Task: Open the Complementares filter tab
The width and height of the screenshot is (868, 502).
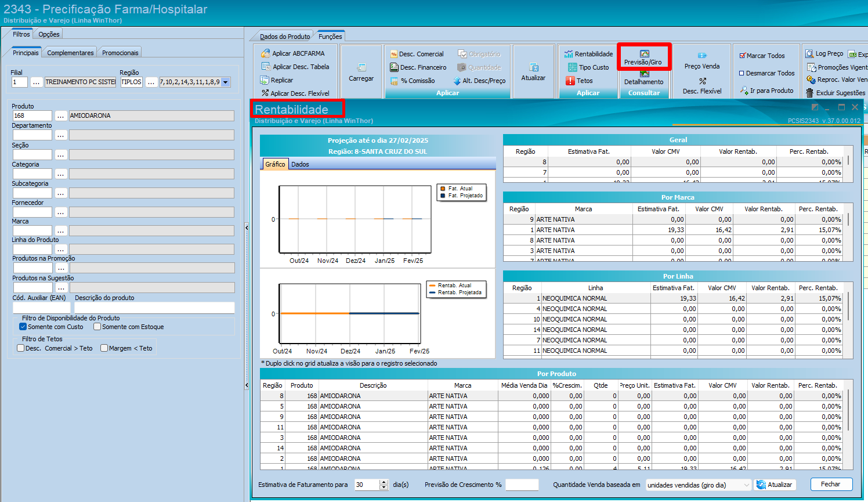Action: 70,53
